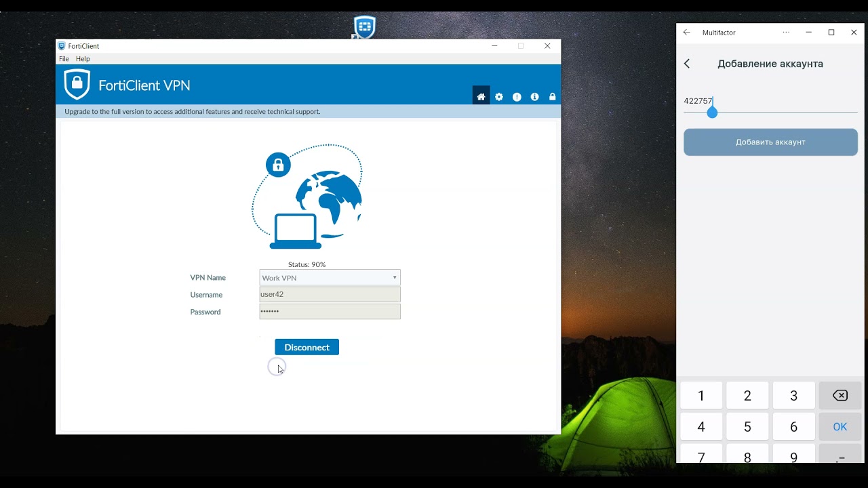
Task: Click the padlock icon in FortiClient toolbar
Action: pyautogui.click(x=552, y=97)
